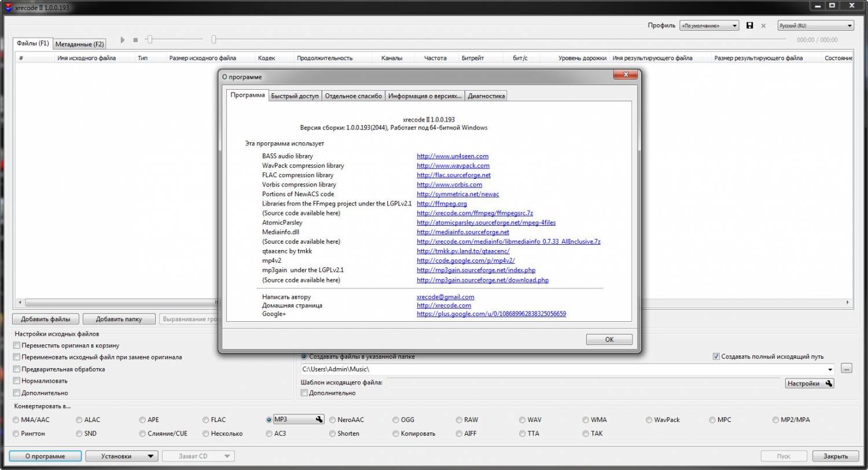Click 'Добавить папку' button
This screenshot has height=470, width=868.
[x=120, y=319]
